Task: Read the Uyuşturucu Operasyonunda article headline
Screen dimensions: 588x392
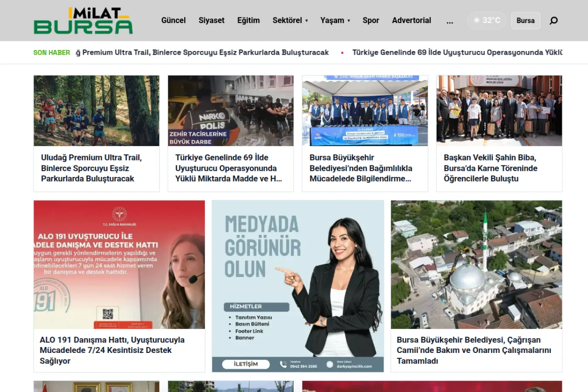Action: (x=229, y=168)
